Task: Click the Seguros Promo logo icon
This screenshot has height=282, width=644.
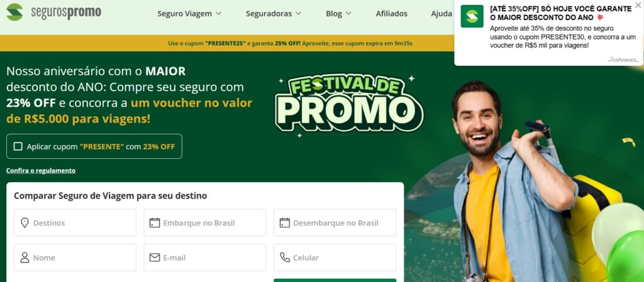Action: 15,12
